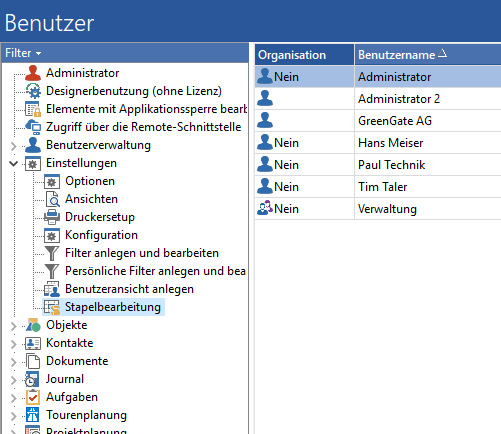This screenshot has height=434, width=501.
Task: Click the Designerbenutzung gear icon
Action: click(x=33, y=91)
